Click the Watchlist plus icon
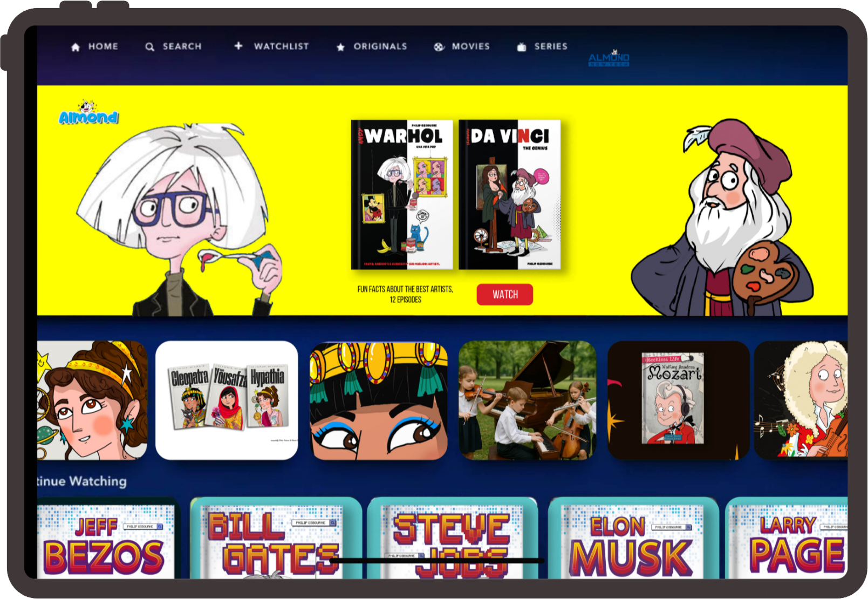Viewport: 868px width, 599px height. (238, 46)
